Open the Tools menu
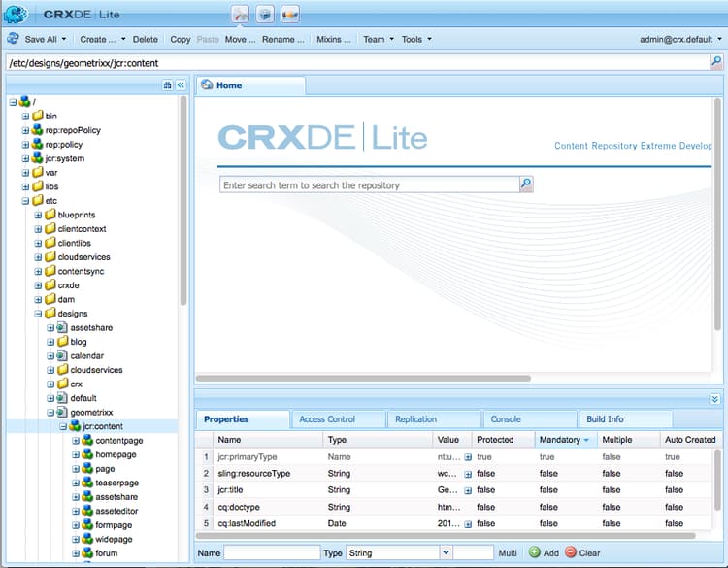Viewport: 728px width, 568px height. (x=416, y=40)
